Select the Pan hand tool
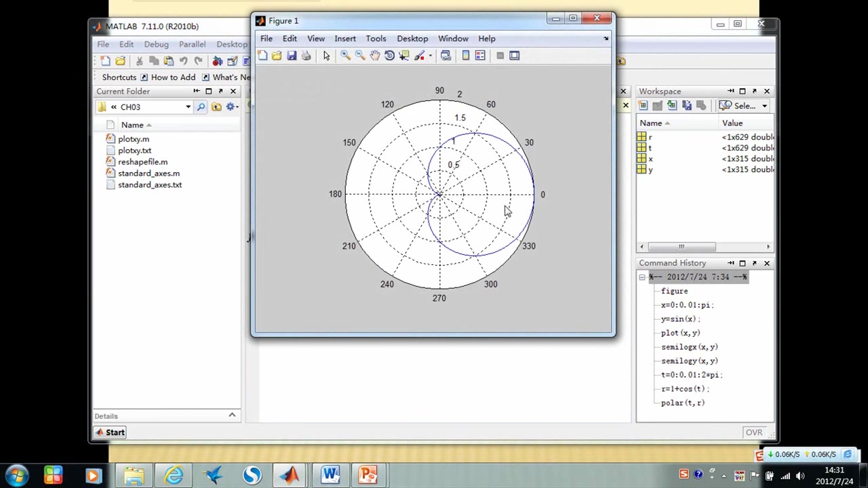The image size is (868, 488). (x=374, y=56)
